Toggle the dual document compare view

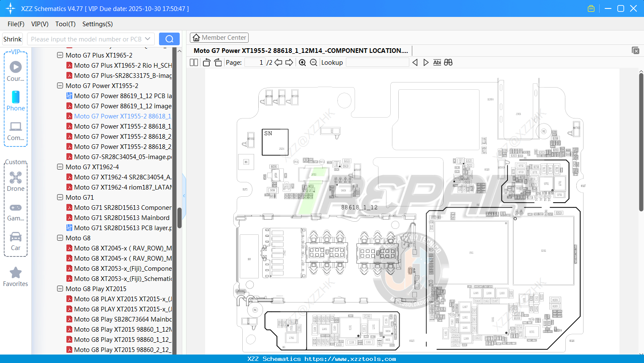click(448, 62)
